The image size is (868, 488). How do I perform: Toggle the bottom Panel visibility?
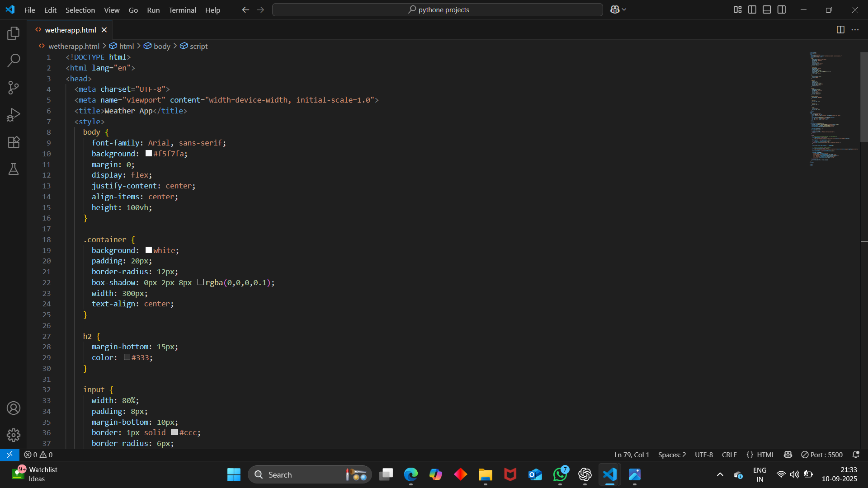point(767,9)
